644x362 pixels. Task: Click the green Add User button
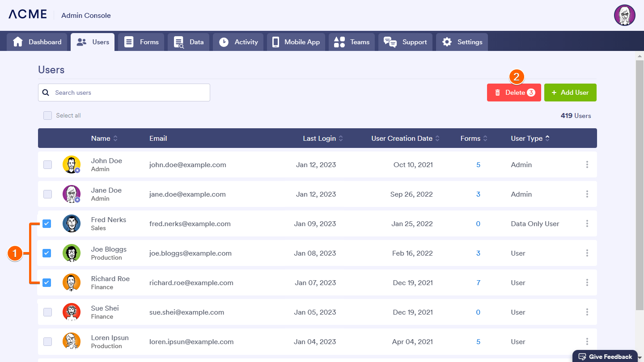[x=570, y=93]
